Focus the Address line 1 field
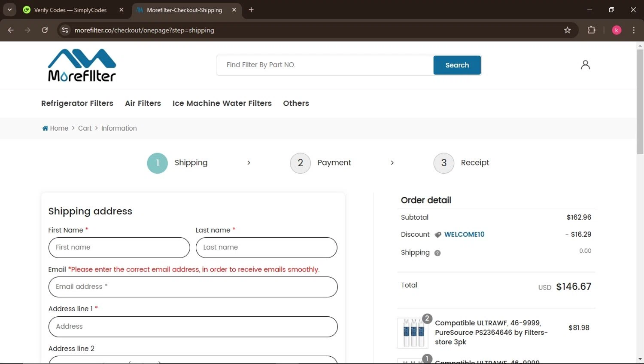644x364 pixels. [x=193, y=327]
